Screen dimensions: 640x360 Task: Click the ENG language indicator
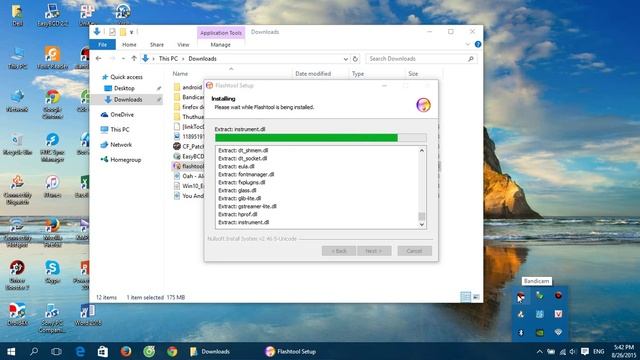[598, 351]
